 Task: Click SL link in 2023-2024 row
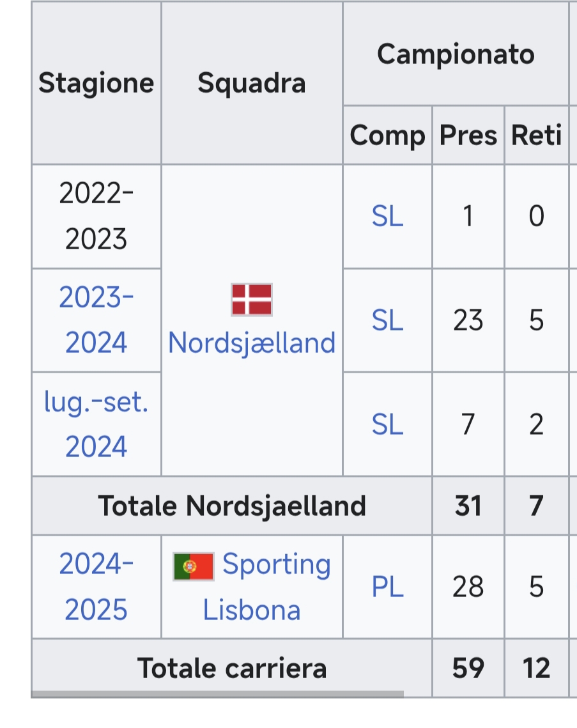click(388, 320)
